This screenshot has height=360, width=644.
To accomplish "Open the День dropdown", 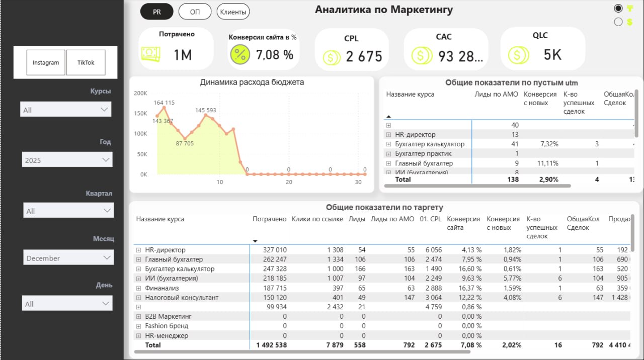I will tap(67, 304).
